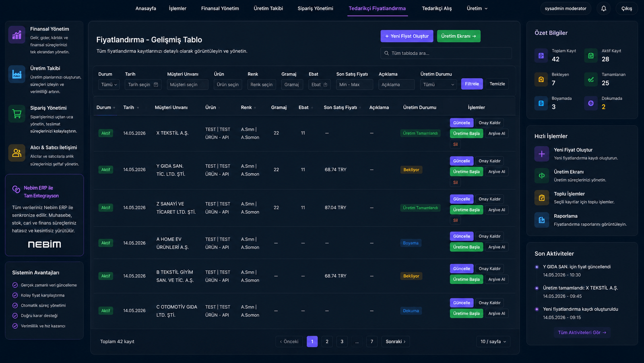Open the Tarih seçin date picker

tap(143, 85)
